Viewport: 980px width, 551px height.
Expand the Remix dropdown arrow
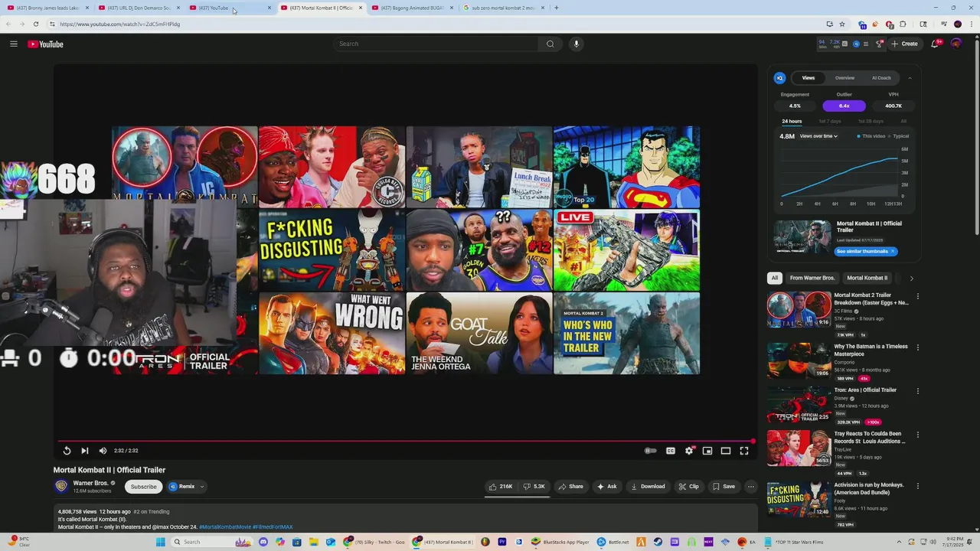pyautogui.click(x=202, y=486)
